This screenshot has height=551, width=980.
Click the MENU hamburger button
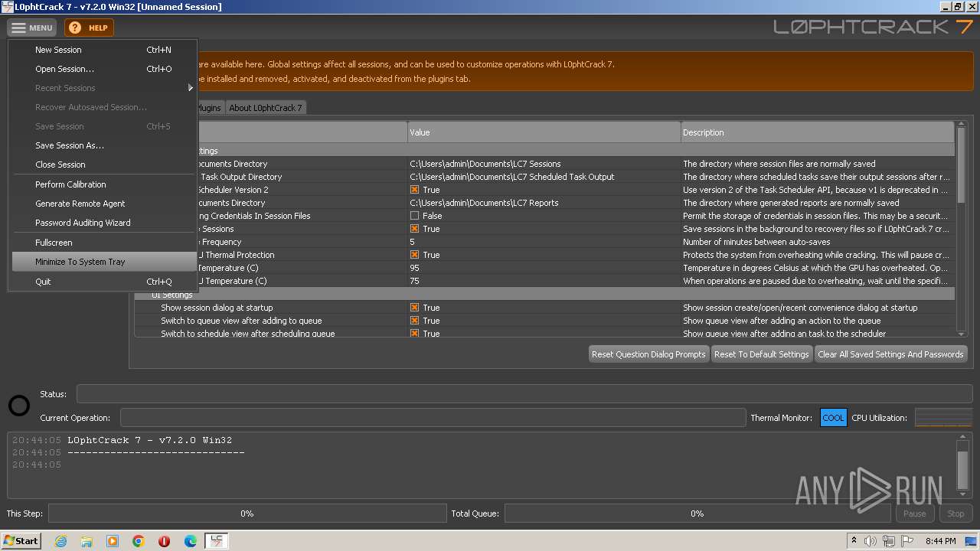tap(31, 28)
